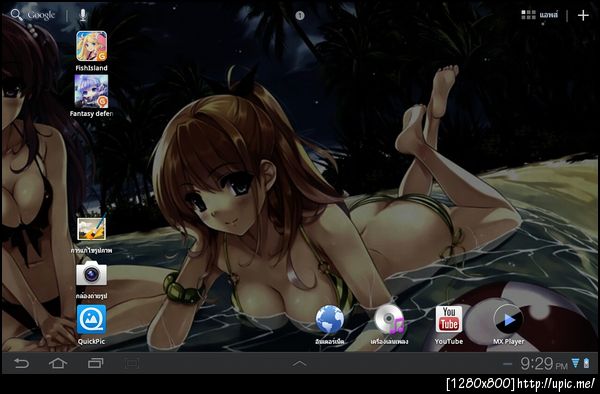The width and height of the screenshot is (600, 394).
Task: Add a widget with the plus button
Action: (583, 15)
